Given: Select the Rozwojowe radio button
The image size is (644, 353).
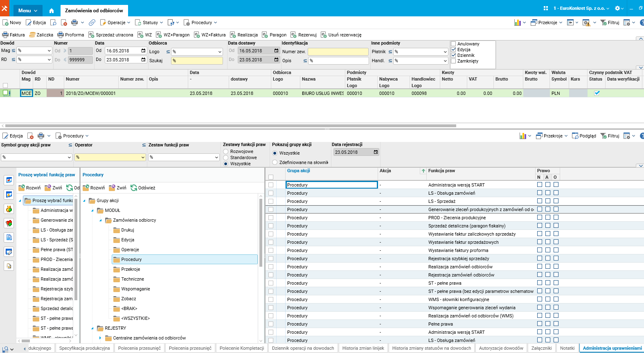Looking at the screenshot, I should point(226,151).
